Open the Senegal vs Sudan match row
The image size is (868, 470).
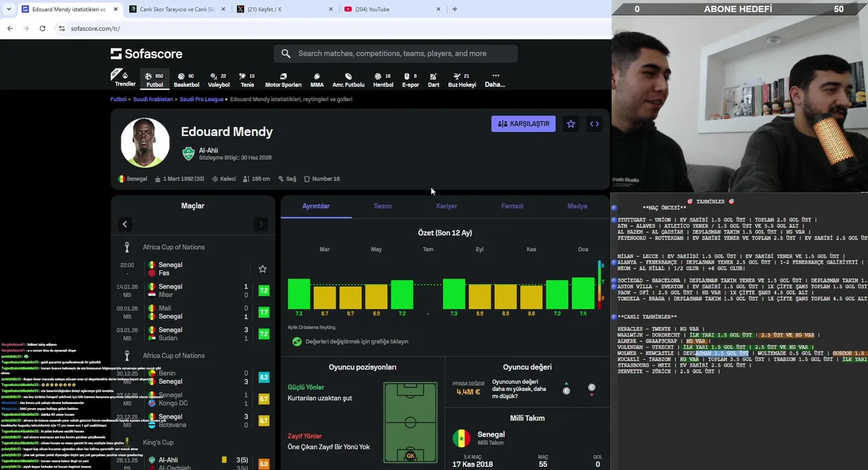click(x=193, y=334)
